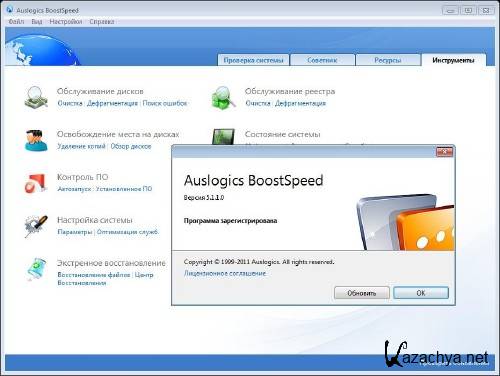Image resolution: width=500 pixels, height=376 pixels.
Task: Click the Software Control red icon
Action: tap(36, 183)
